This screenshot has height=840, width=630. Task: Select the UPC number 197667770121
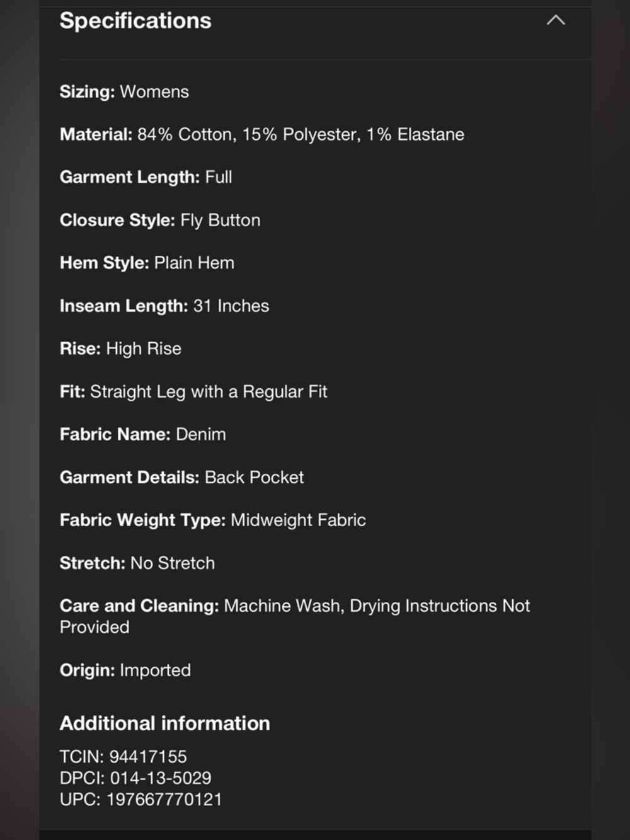[164, 800]
